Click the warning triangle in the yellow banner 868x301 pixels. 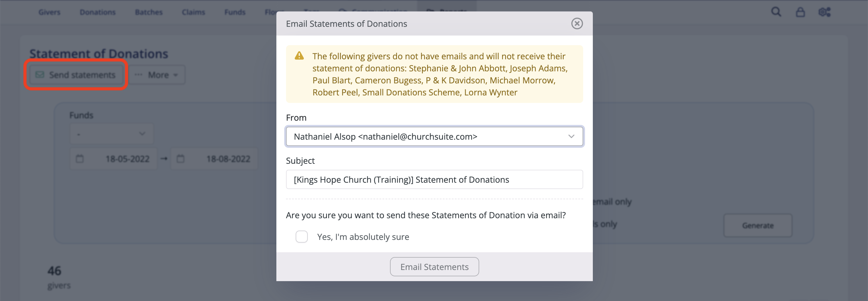[299, 56]
